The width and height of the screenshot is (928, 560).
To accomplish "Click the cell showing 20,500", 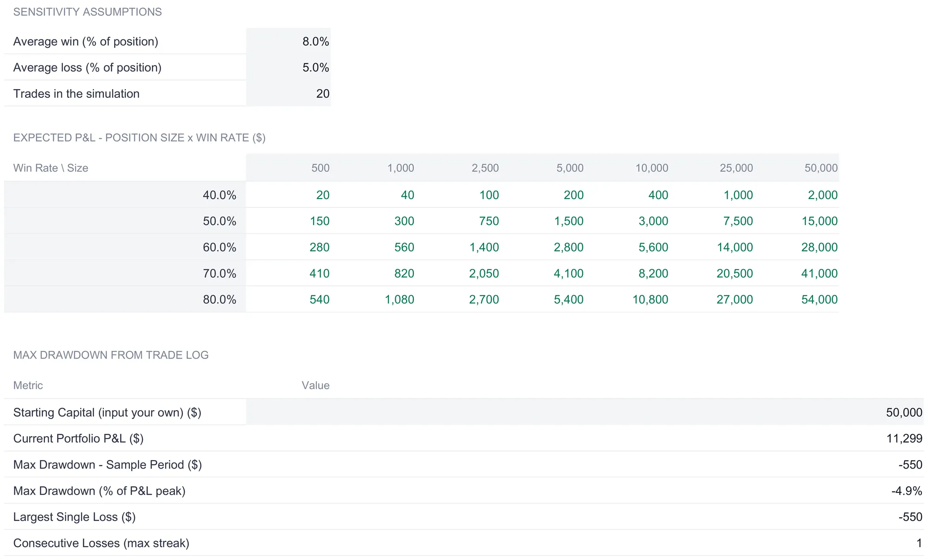I will click(735, 273).
